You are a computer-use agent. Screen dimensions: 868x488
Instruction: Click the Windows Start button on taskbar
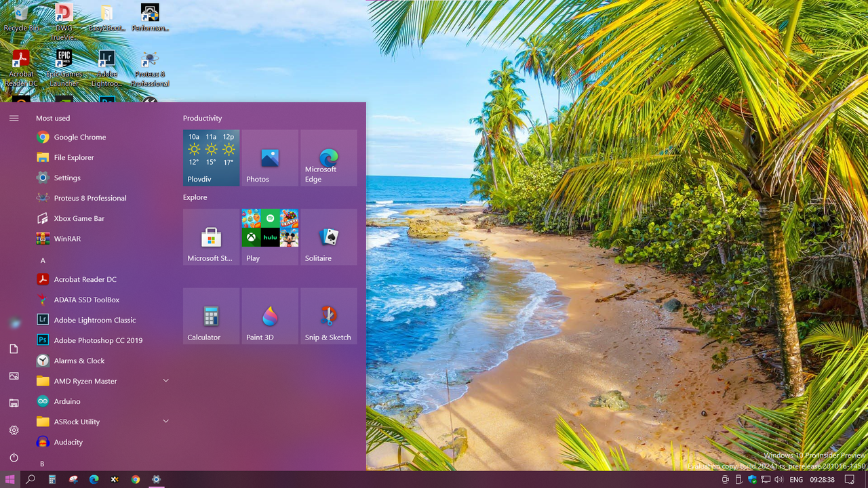pyautogui.click(x=10, y=479)
